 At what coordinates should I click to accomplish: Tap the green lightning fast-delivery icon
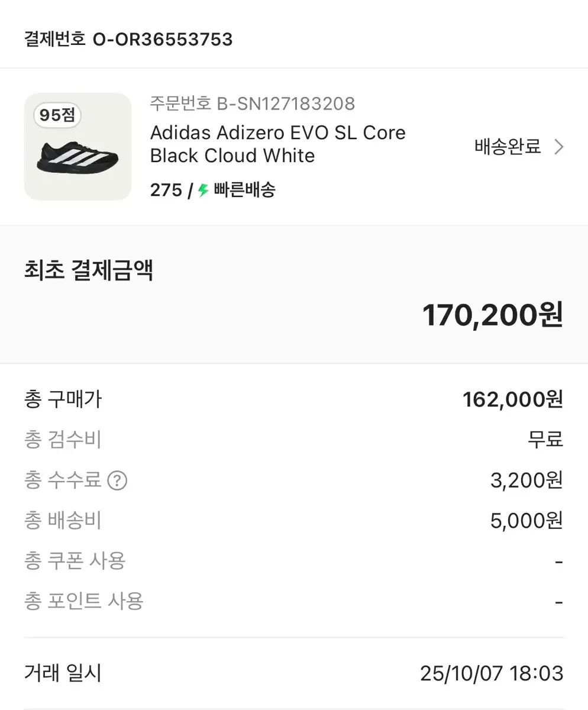[x=203, y=191]
